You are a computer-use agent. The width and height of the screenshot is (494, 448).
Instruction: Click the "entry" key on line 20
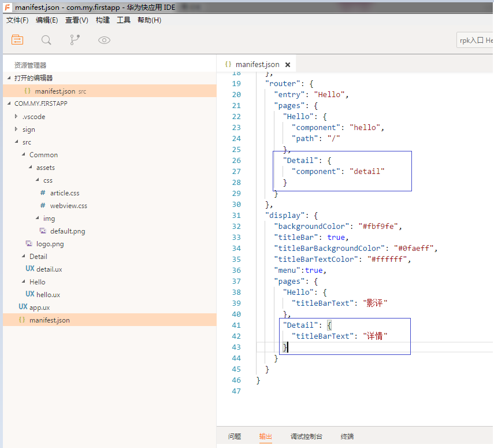point(289,95)
